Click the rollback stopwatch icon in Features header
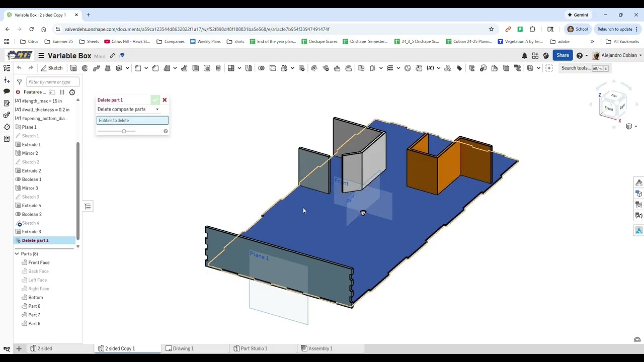The height and width of the screenshot is (362, 644). click(72, 92)
